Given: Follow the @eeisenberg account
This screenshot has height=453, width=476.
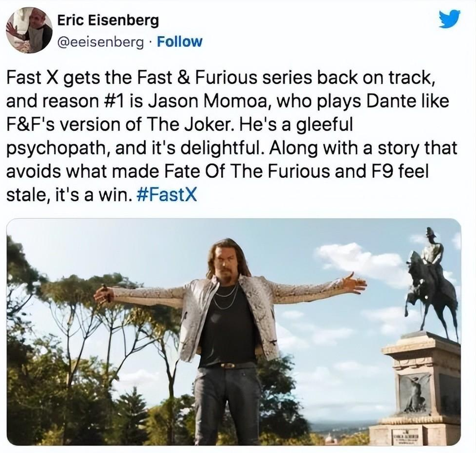Looking at the screenshot, I should [179, 42].
